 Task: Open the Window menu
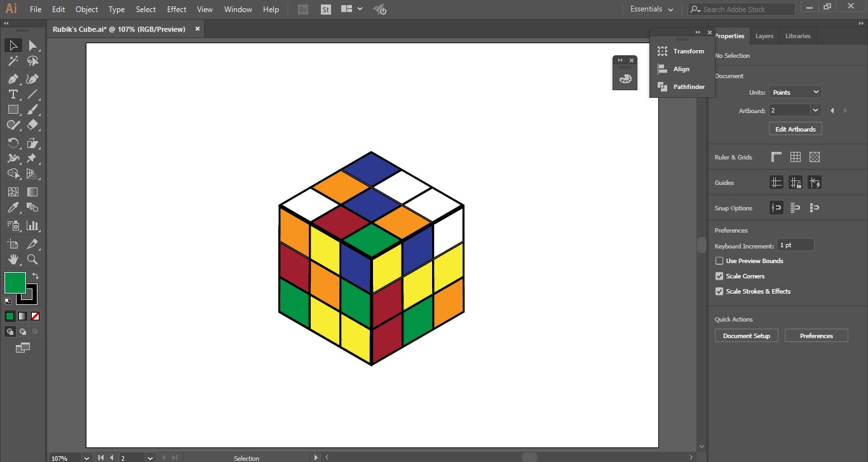tap(238, 10)
